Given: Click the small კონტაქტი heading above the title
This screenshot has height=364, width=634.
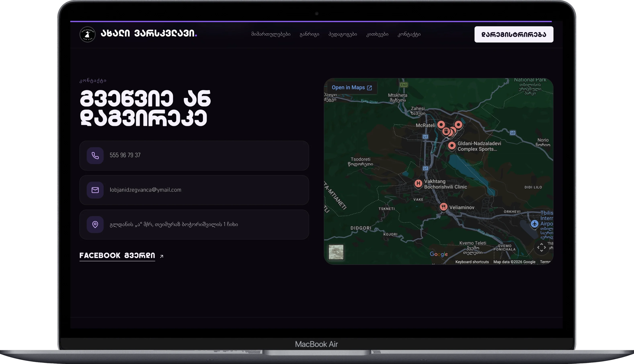Looking at the screenshot, I should (x=93, y=81).
